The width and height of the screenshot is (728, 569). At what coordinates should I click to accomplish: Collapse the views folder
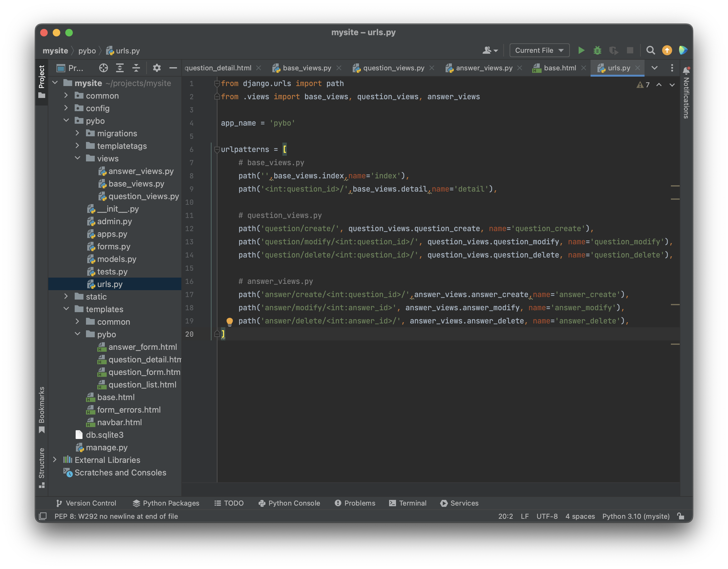point(78,158)
